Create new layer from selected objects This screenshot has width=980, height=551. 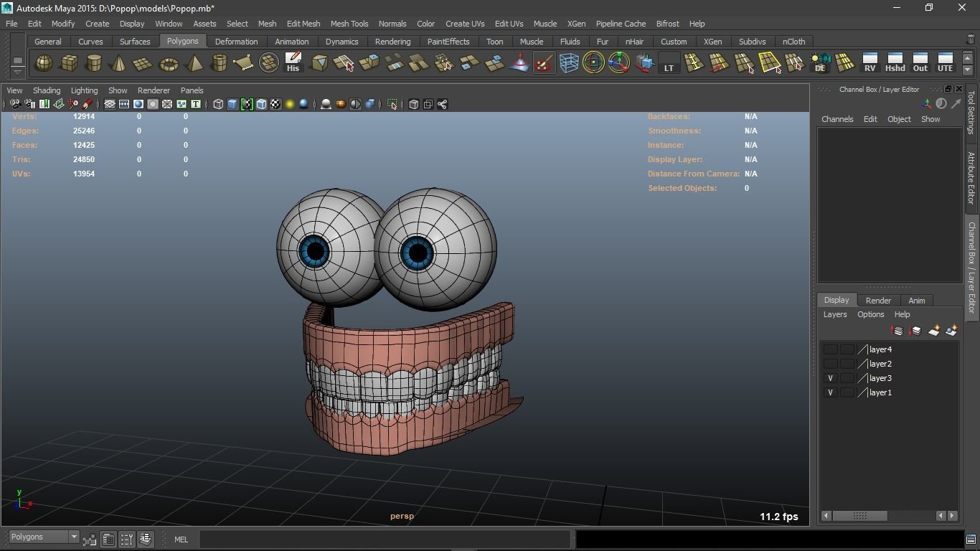(x=951, y=331)
